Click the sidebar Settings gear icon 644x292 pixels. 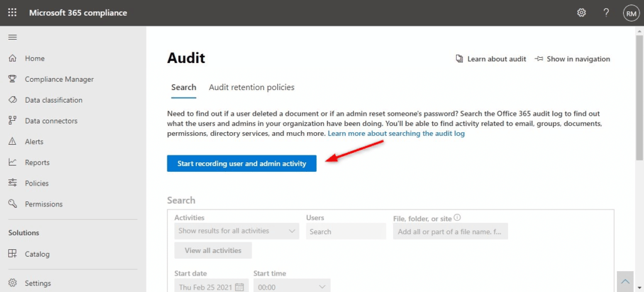tap(13, 283)
